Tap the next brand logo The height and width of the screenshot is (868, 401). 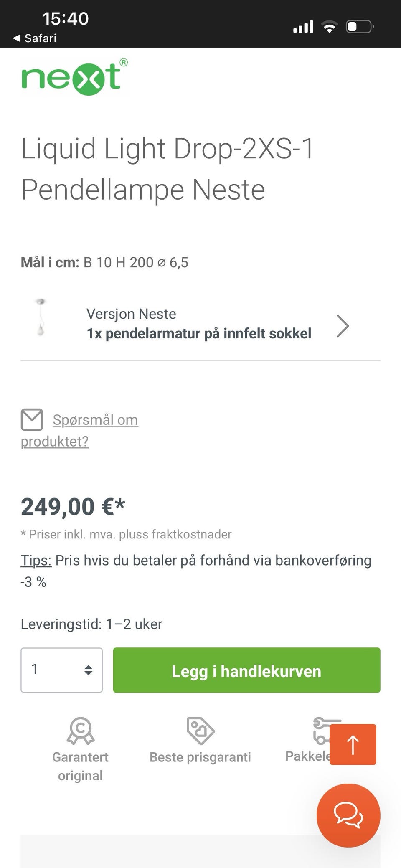pos(74,77)
